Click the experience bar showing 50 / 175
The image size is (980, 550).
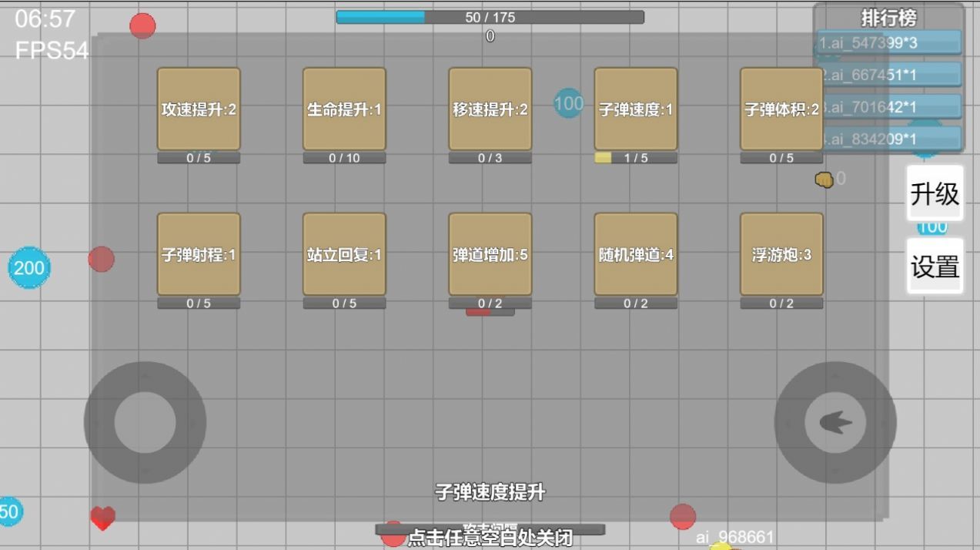click(490, 17)
